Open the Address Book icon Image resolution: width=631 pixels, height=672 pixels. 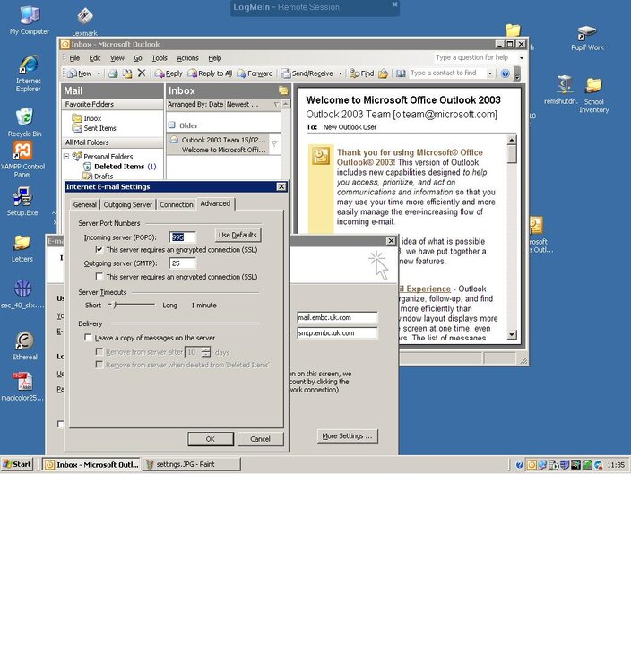pos(401,73)
